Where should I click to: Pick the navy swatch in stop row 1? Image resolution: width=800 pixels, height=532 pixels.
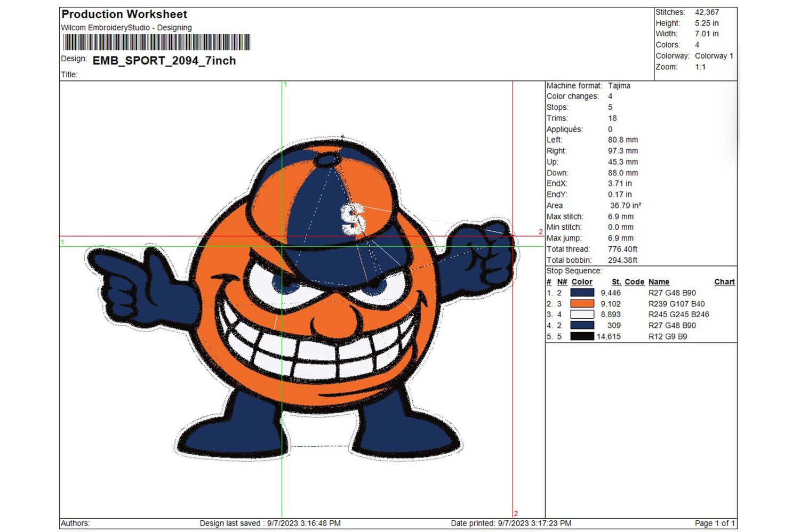[582, 293]
